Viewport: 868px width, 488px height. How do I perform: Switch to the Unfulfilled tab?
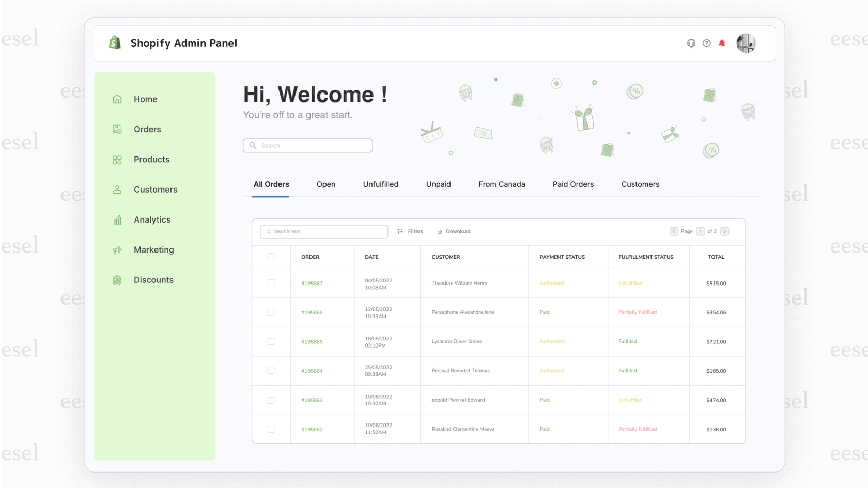pos(380,184)
